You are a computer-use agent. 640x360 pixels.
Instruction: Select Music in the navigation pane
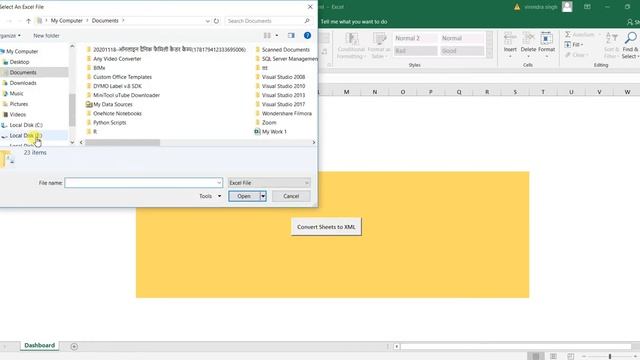click(16, 93)
